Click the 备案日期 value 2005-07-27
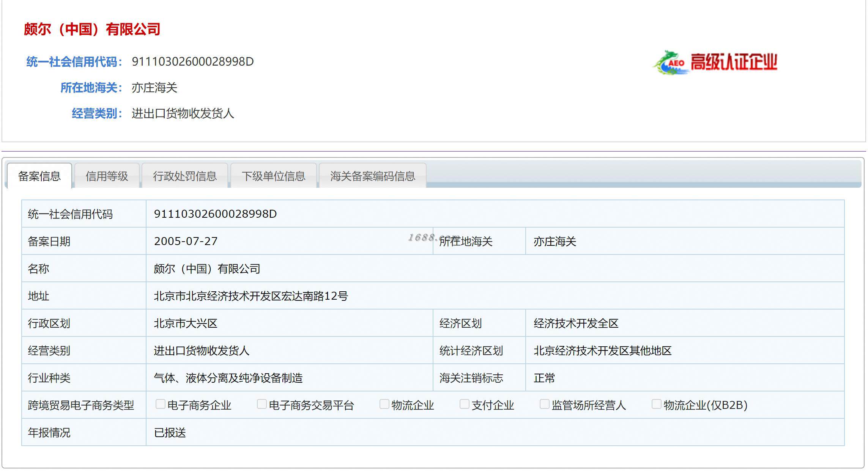 click(186, 241)
